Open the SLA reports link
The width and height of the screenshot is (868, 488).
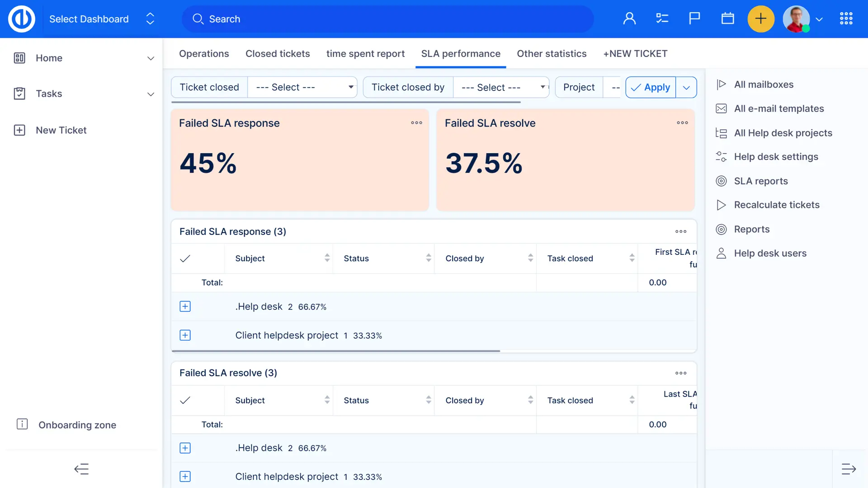[761, 181]
